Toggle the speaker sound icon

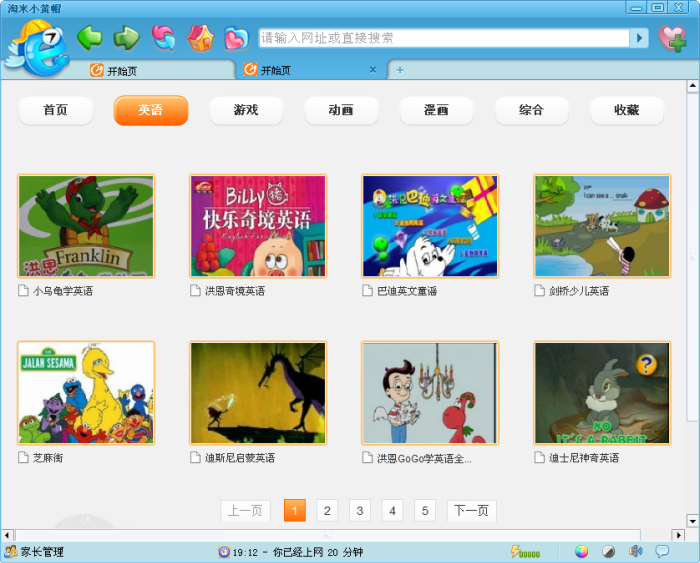click(636, 551)
